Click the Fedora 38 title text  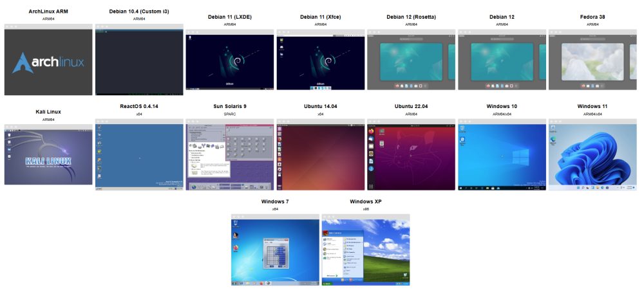(x=592, y=17)
